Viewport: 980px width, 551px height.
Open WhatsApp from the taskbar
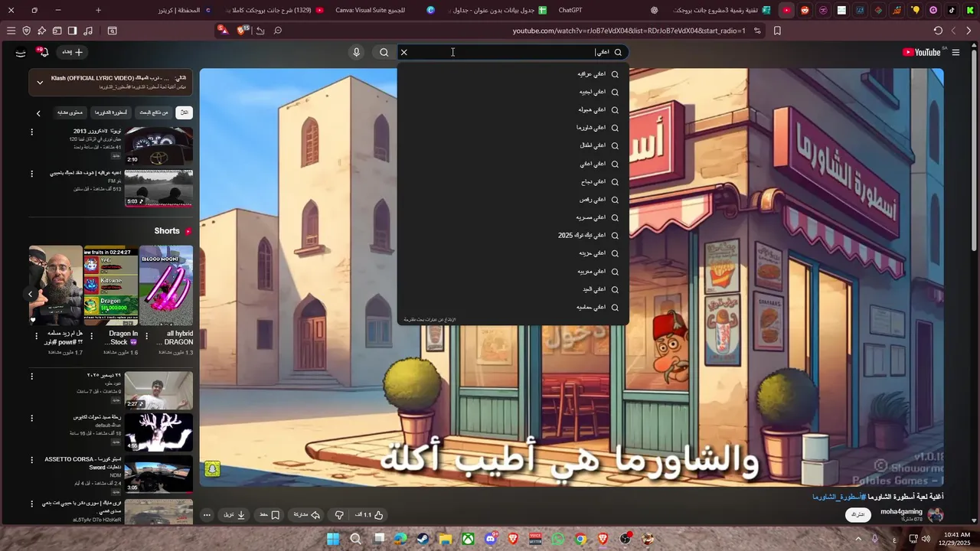(557, 539)
